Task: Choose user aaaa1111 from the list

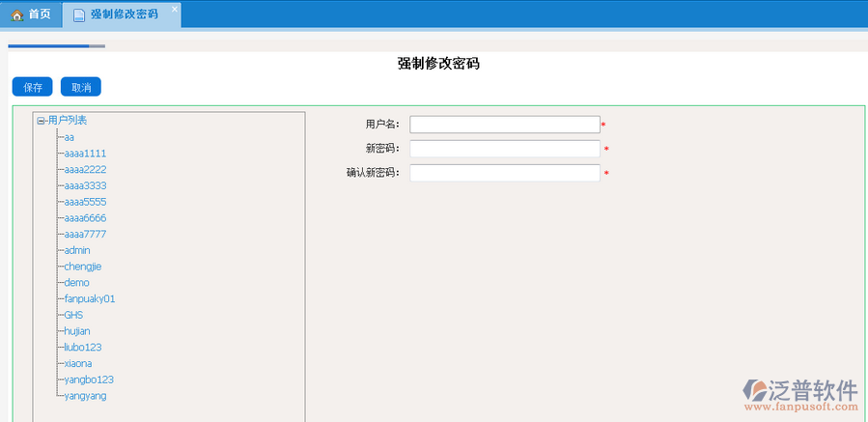Action: pos(85,154)
